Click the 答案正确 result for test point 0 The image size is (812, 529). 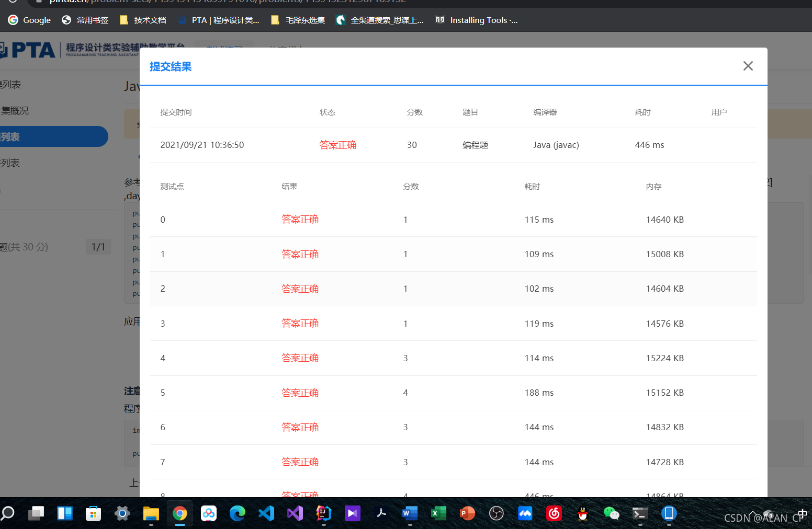click(300, 220)
